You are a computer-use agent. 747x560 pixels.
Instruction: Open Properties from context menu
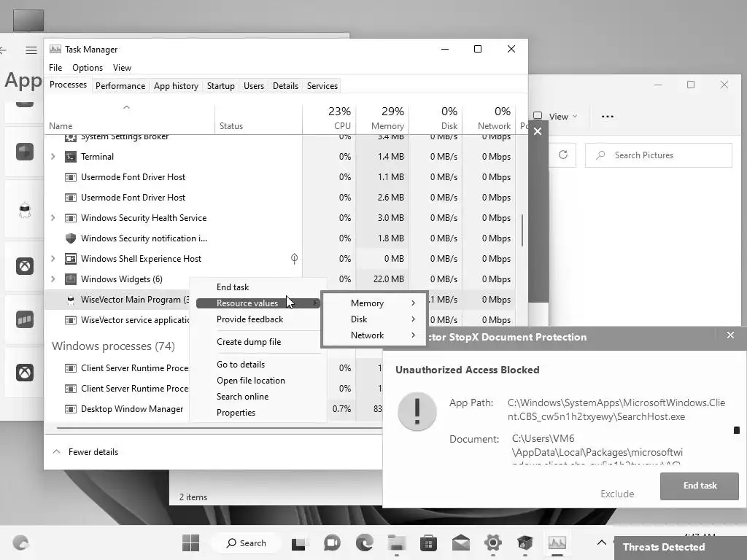point(236,413)
